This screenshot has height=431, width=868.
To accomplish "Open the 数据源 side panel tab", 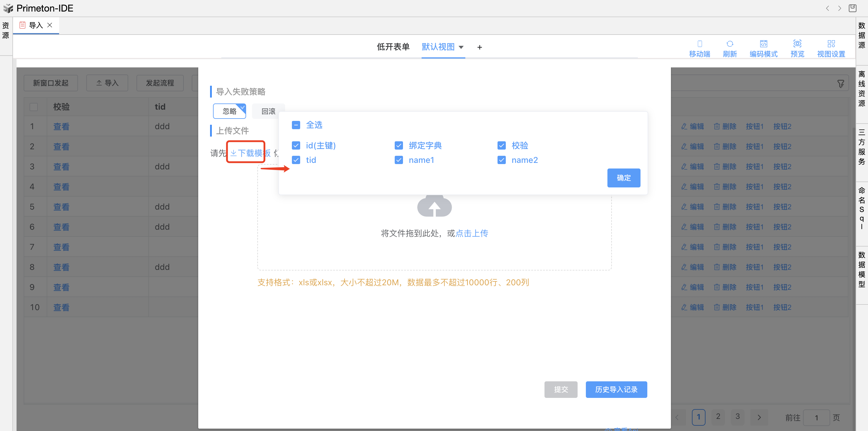I will click(x=862, y=35).
